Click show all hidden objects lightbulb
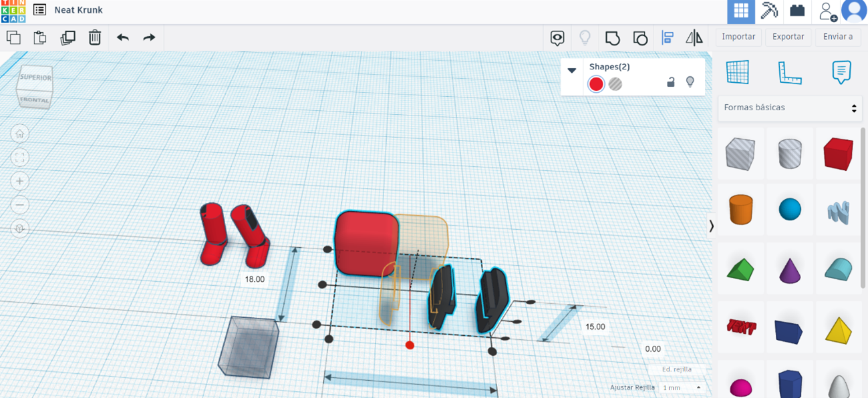868x398 pixels. pyautogui.click(x=585, y=37)
